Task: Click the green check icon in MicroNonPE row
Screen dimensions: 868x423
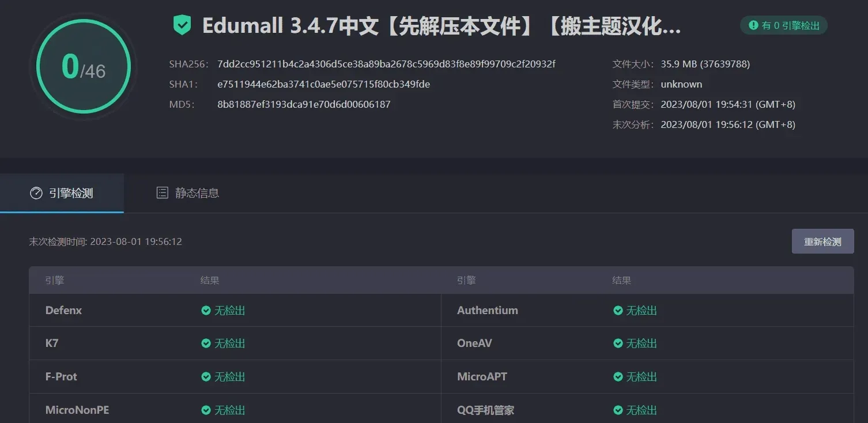Action: [206, 410]
